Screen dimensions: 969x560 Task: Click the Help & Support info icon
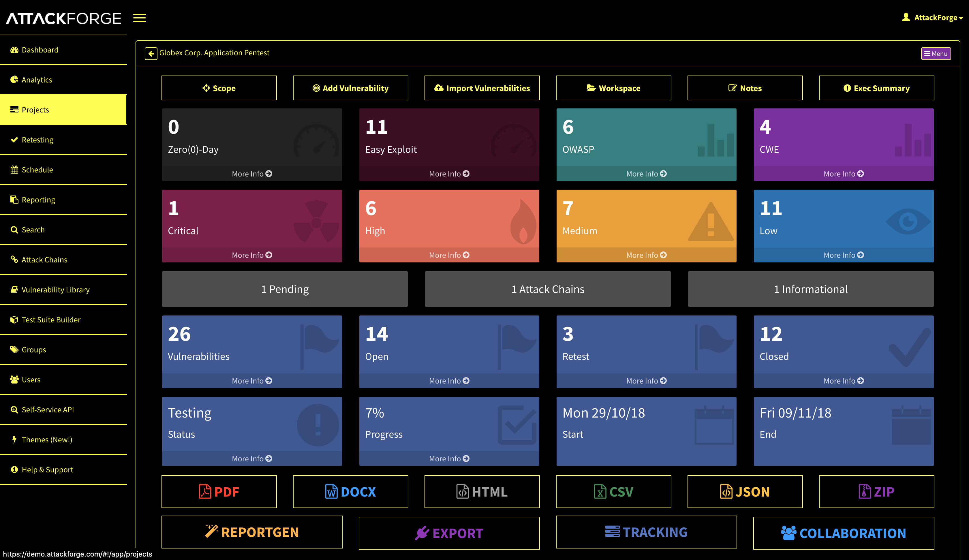click(14, 470)
